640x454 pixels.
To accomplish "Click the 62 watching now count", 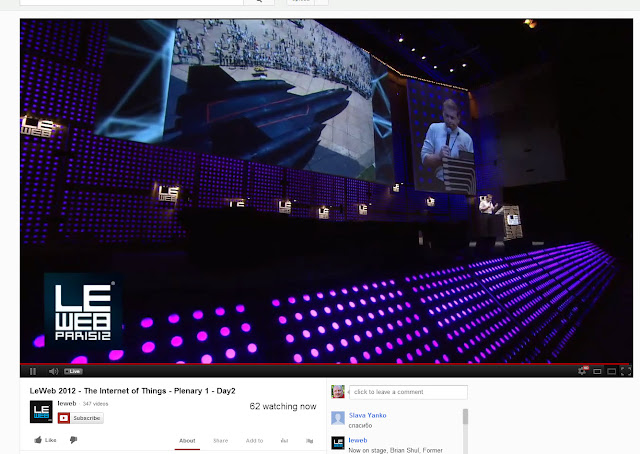I will point(283,406).
